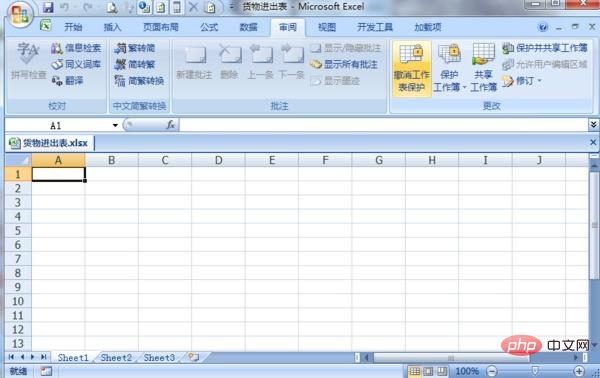The height and width of the screenshot is (378, 600).
Task: Open 简繁转换 conversion dialog
Action: [x=139, y=80]
